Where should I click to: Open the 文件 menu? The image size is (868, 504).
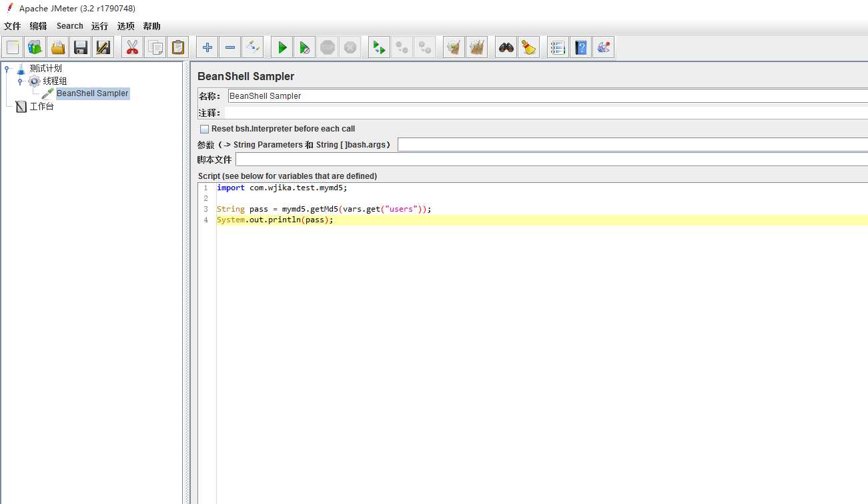(x=12, y=26)
